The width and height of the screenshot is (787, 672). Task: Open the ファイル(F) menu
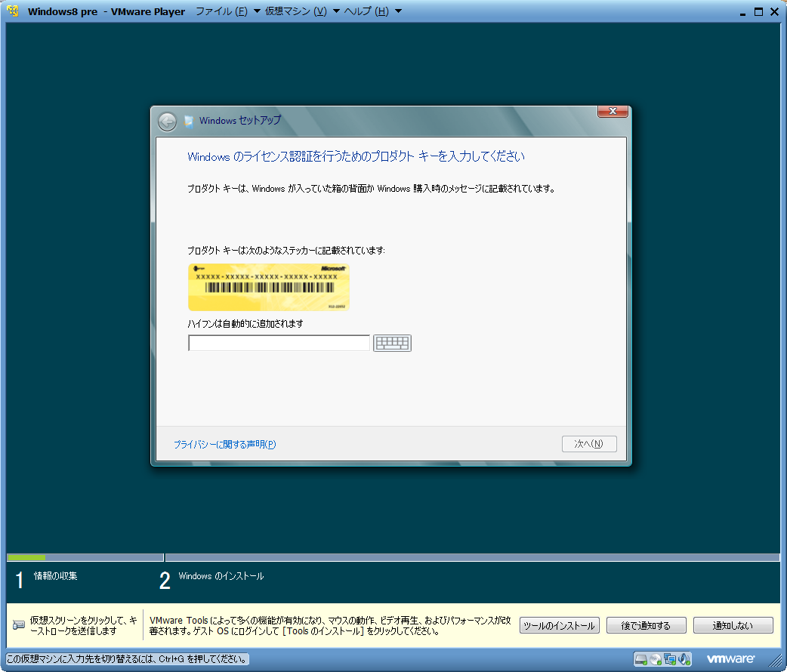coord(221,11)
